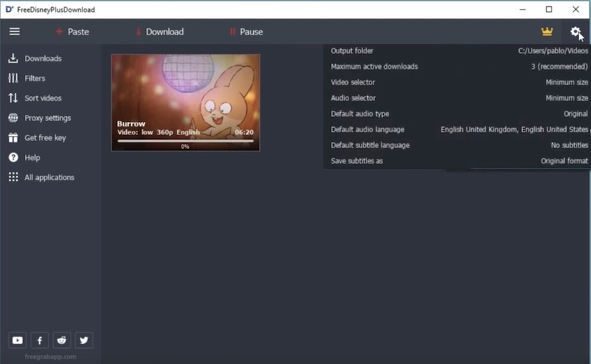The width and height of the screenshot is (591, 364).
Task: Click the Download button label
Action: pyautogui.click(x=165, y=32)
